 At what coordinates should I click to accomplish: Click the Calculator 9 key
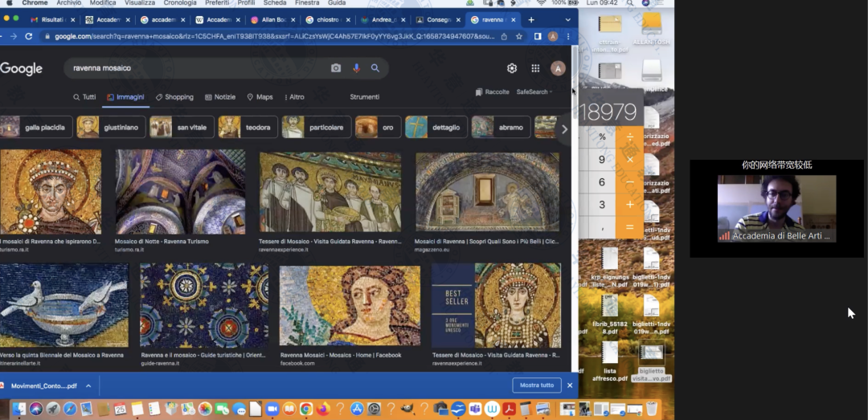tap(602, 159)
